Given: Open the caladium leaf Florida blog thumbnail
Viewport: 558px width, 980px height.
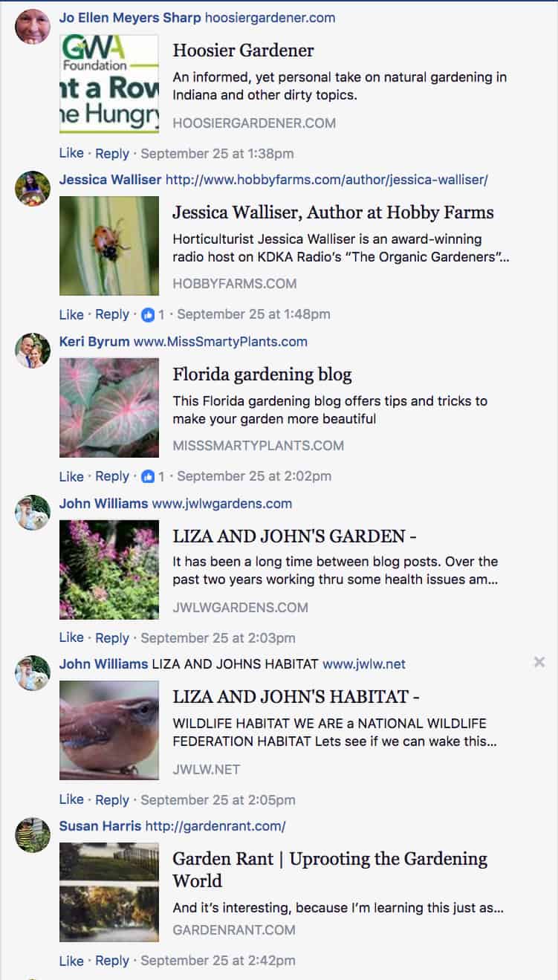Looking at the screenshot, I should pos(109,408).
